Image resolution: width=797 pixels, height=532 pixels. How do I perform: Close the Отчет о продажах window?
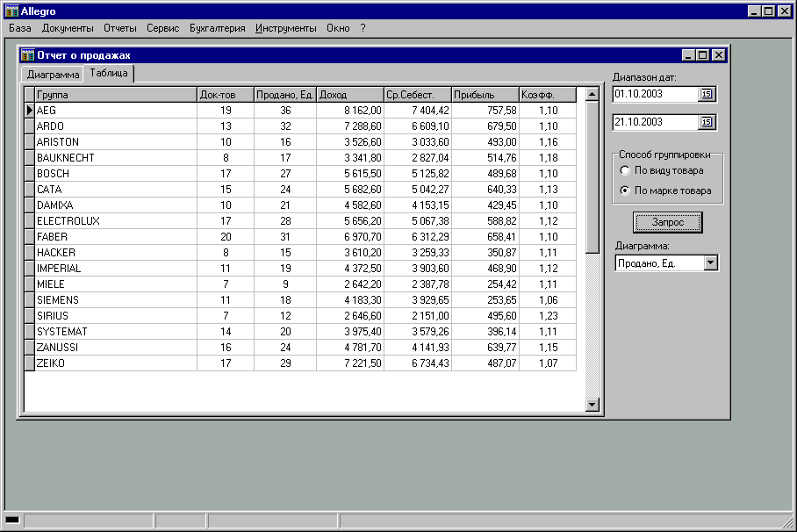pos(718,55)
